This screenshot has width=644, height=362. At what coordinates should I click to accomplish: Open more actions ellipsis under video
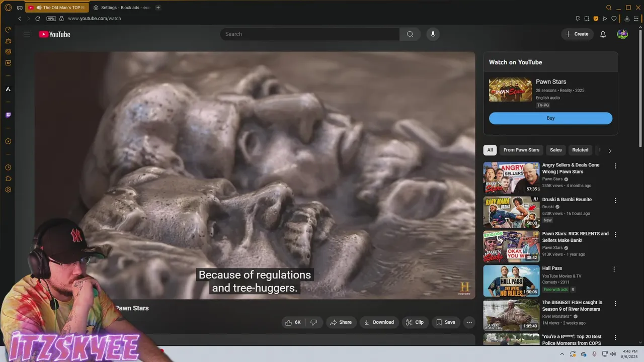[469, 322]
